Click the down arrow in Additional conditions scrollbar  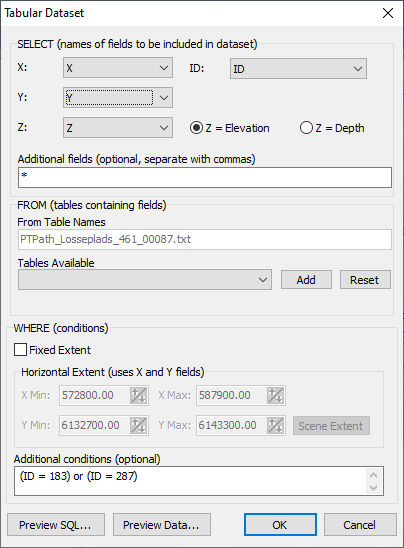(373, 488)
